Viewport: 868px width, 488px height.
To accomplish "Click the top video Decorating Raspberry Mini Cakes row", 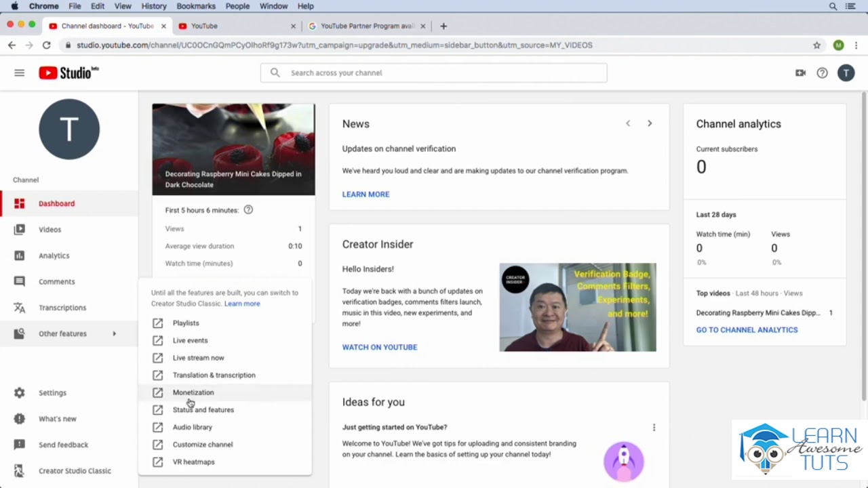I will click(x=764, y=313).
